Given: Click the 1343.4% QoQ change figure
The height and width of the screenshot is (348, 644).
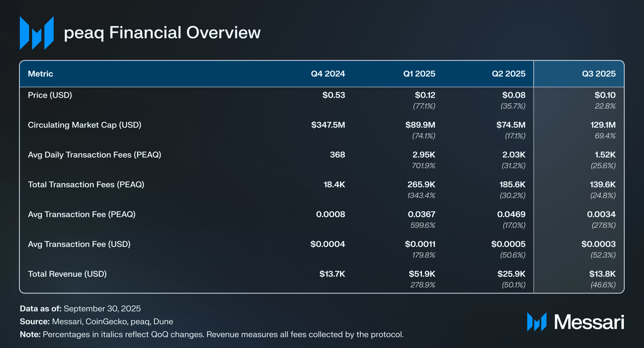Looking at the screenshot, I should pyautogui.click(x=421, y=196).
